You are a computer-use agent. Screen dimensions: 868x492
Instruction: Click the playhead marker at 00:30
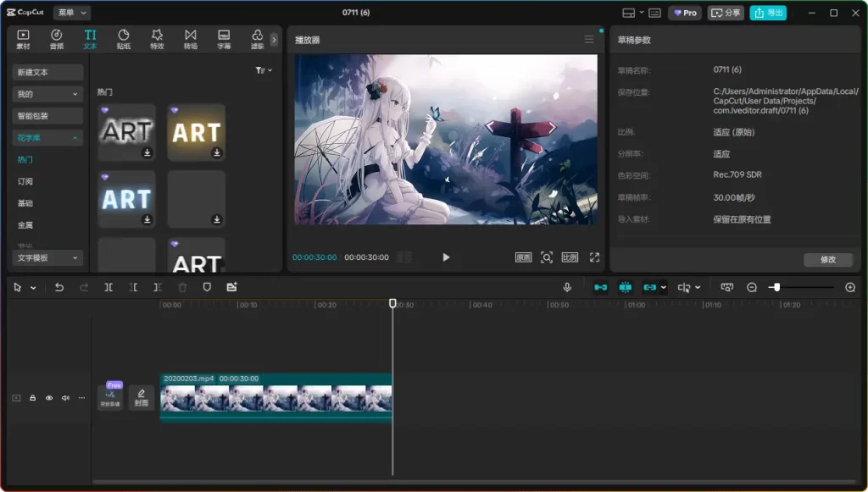click(x=392, y=303)
